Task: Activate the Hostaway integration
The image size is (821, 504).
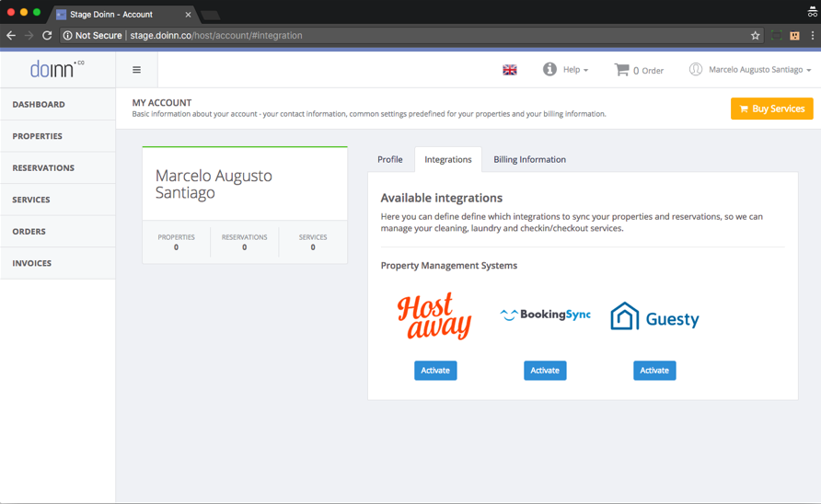Action: tap(435, 370)
